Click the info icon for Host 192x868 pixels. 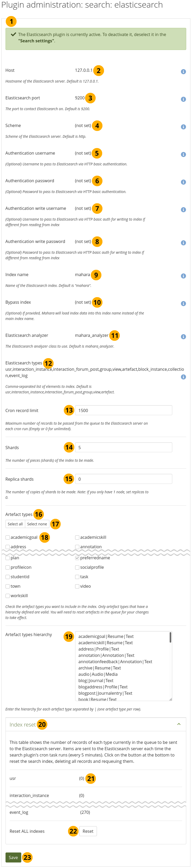[x=183, y=72]
